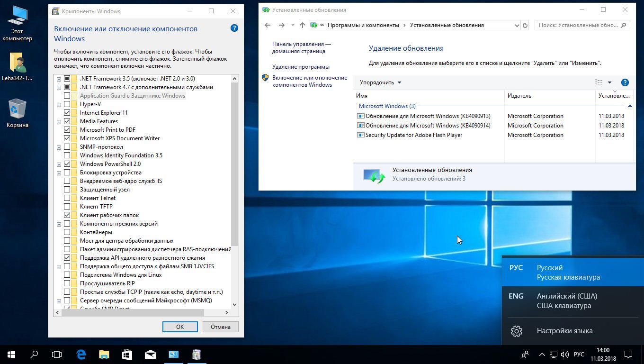Open This Computer desktop icon
Viewport: 644px width, 364px height.
(18, 23)
